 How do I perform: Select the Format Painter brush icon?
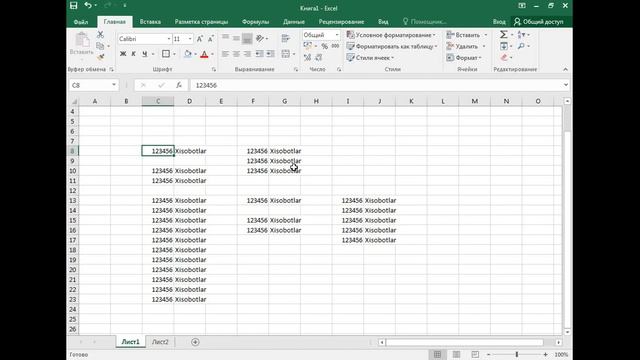pyautogui.click(x=100, y=57)
